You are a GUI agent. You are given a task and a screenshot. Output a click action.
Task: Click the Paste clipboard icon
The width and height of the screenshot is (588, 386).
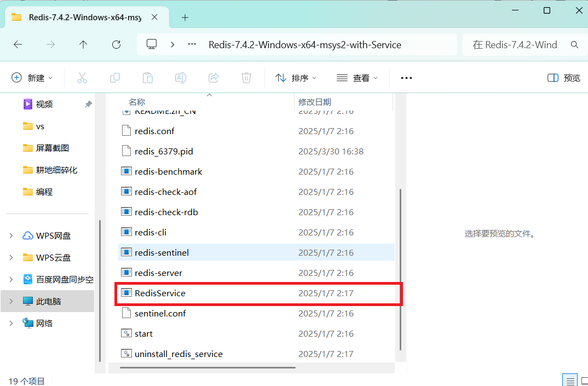pos(148,78)
